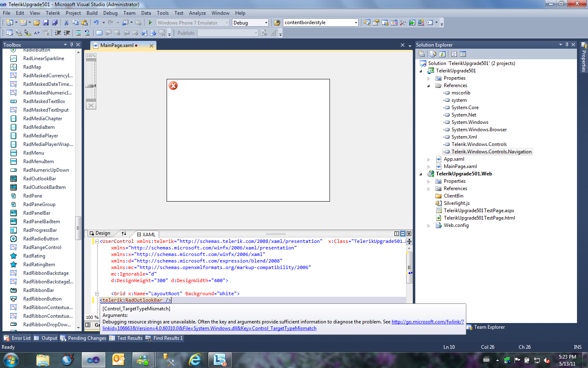588x368 pixels.
Task: Expand Web.config node
Action: [428, 226]
